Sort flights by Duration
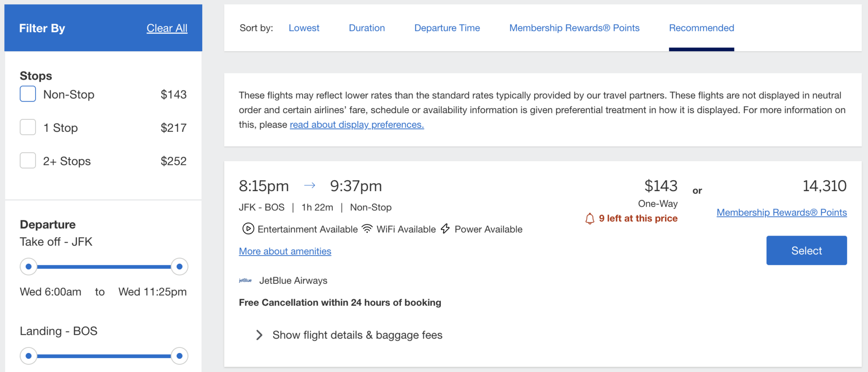Viewport: 868px width, 372px height. (x=366, y=28)
